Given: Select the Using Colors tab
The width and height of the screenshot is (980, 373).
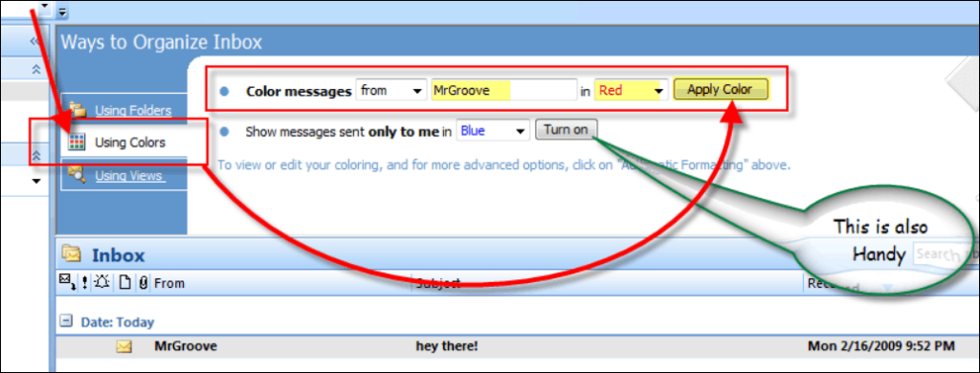Looking at the screenshot, I should point(130,143).
